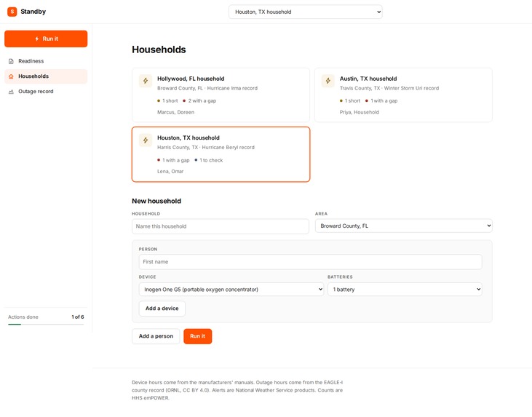Open the Batteries dropdown showing 1 battery
532x417 pixels.
(405, 290)
